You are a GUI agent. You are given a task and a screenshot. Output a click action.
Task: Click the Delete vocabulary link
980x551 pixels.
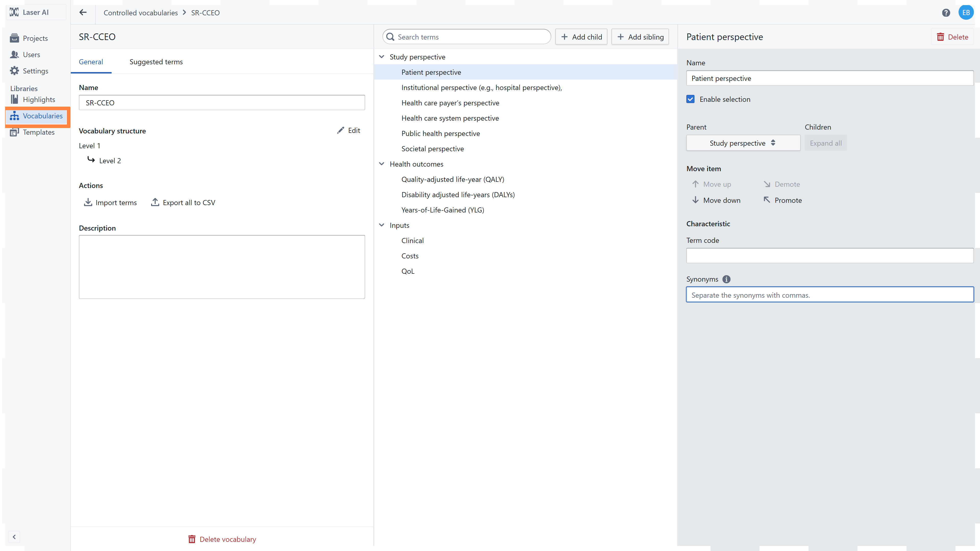222,539
